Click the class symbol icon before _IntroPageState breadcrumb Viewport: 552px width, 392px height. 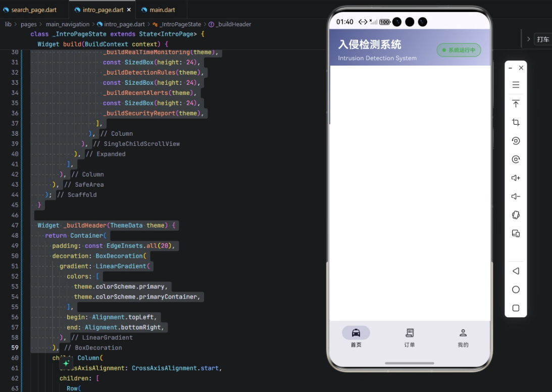(x=155, y=24)
